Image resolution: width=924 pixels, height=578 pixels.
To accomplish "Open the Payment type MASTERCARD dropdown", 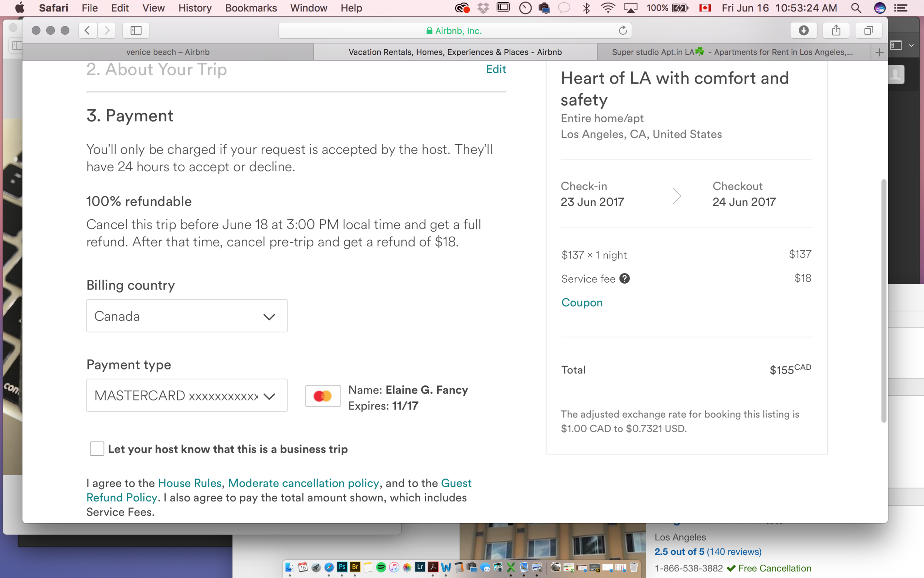I will coord(187,395).
